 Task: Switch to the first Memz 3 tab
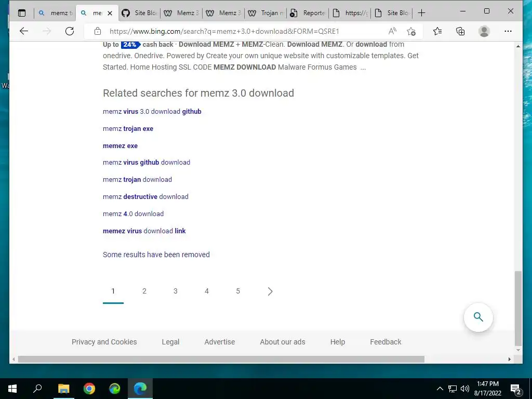pos(181,13)
